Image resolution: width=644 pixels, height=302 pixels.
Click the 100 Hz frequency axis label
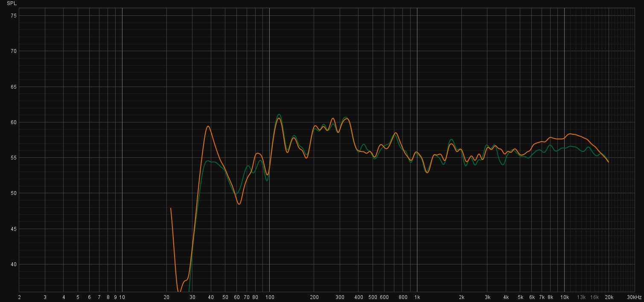[269, 297]
